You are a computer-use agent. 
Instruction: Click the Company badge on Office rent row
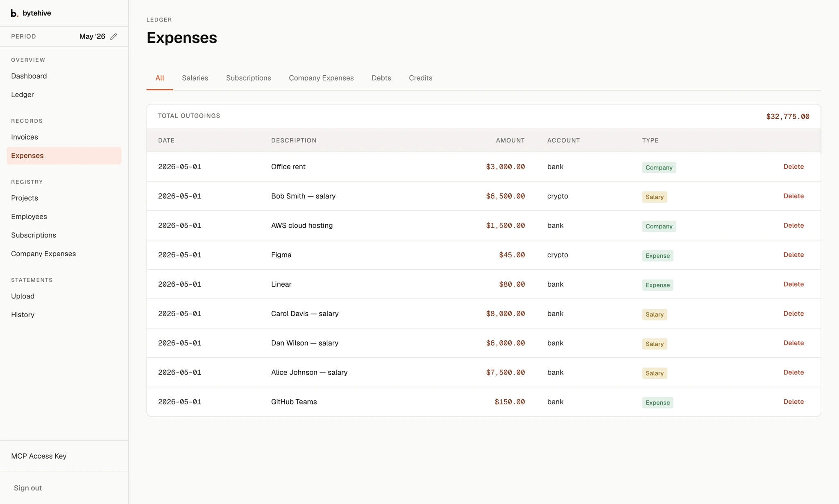(659, 167)
